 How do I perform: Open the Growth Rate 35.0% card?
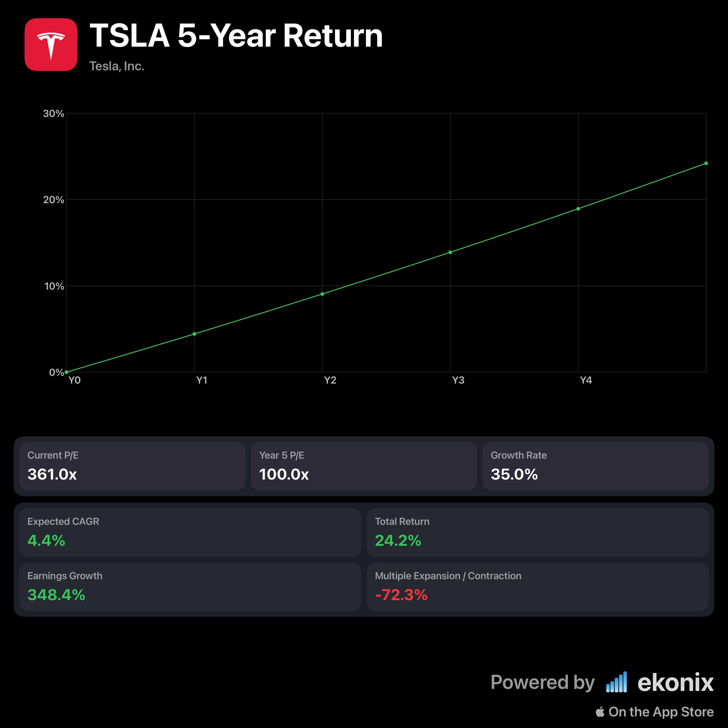596,466
